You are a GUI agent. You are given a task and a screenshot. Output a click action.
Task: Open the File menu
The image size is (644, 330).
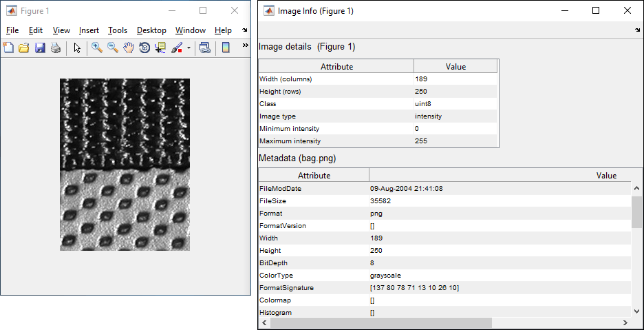click(12, 30)
